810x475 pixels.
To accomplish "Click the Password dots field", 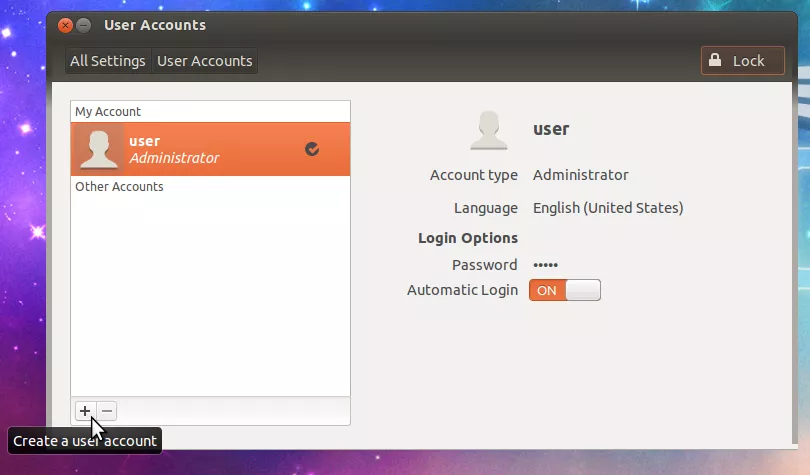I will (545, 265).
